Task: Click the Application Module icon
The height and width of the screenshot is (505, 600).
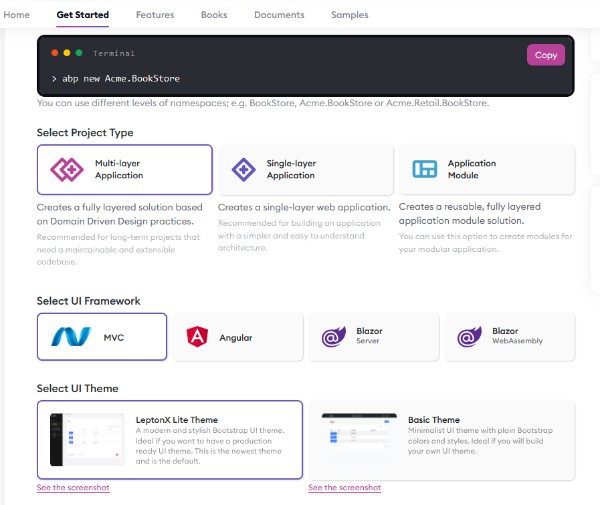Action: click(x=425, y=170)
